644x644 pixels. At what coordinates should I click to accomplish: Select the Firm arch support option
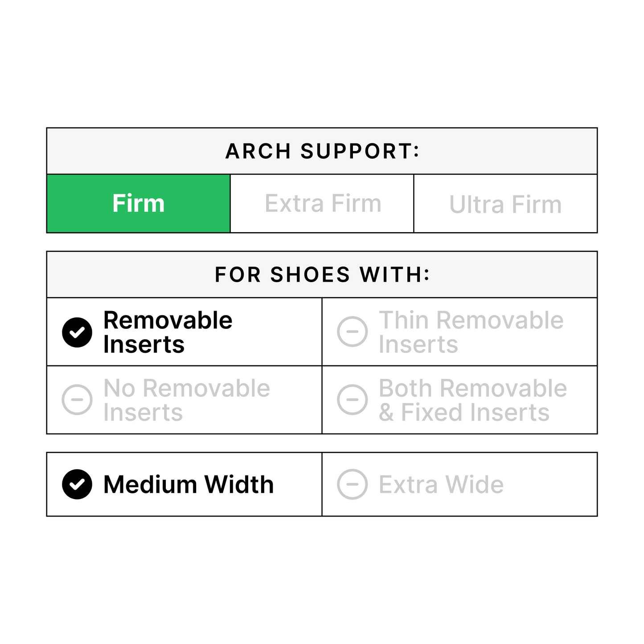click(139, 204)
